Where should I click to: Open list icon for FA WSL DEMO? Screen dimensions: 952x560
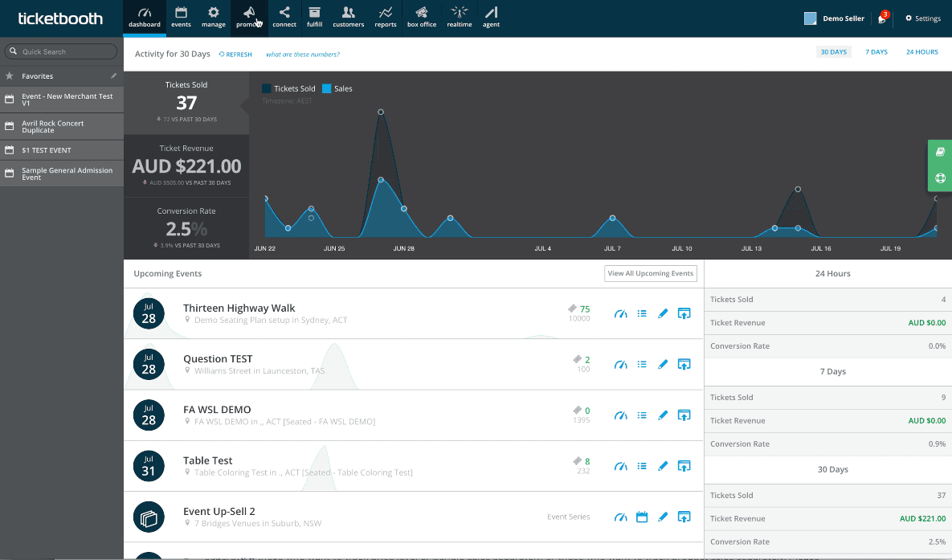click(x=642, y=415)
